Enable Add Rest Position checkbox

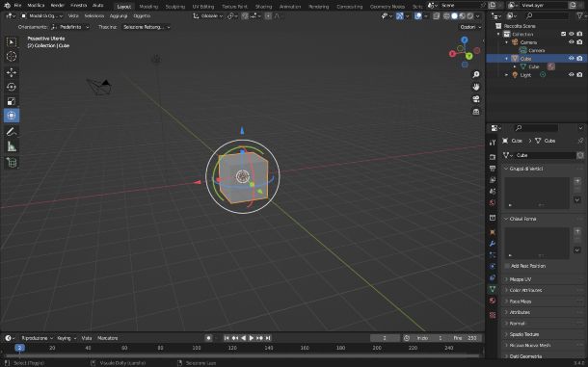tap(507, 266)
